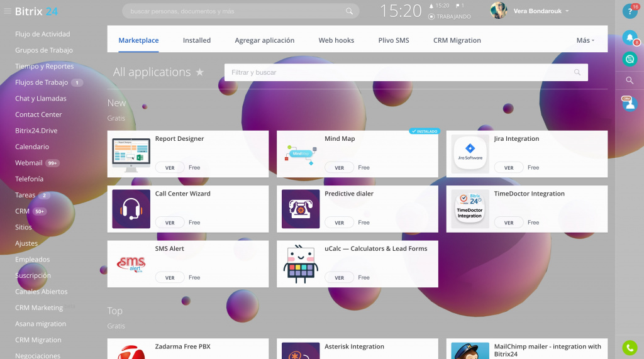Open the Web hooks tab
Screen dimensions: 644x359
pyautogui.click(x=336, y=40)
